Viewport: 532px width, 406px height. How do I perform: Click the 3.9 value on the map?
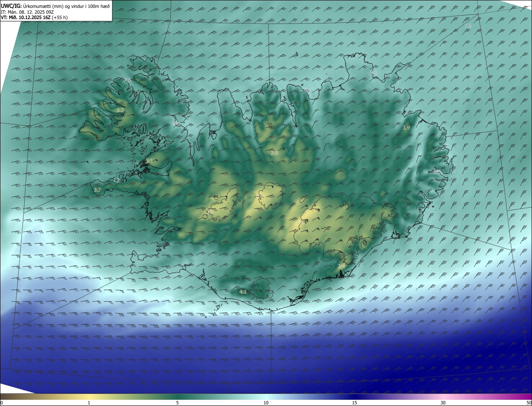(x=406, y=128)
